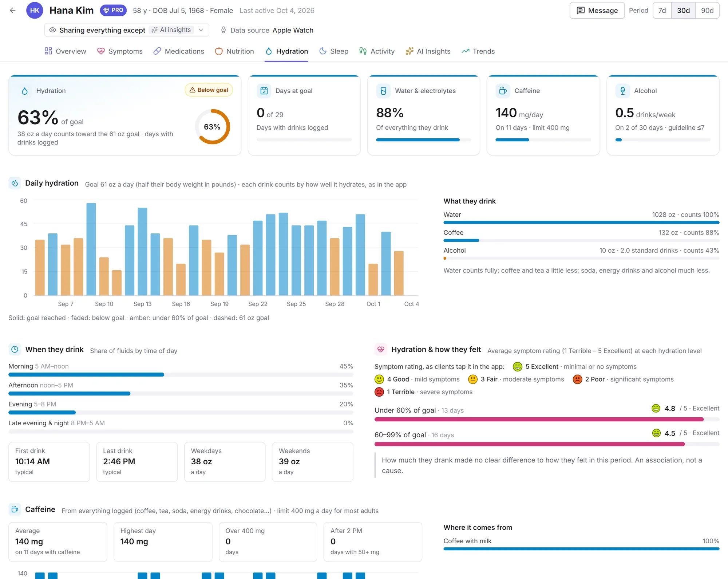Viewport: 728px width, 579px height.
Task: Click the Coffee 132 oz row
Action: pyautogui.click(x=581, y=236)
